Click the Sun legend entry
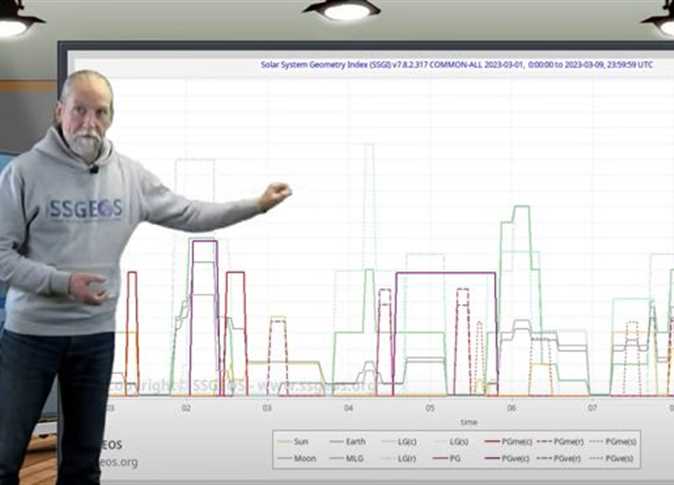Image resolution: width=674 pixels, height=485 pixels. click(x=293, y=442)
